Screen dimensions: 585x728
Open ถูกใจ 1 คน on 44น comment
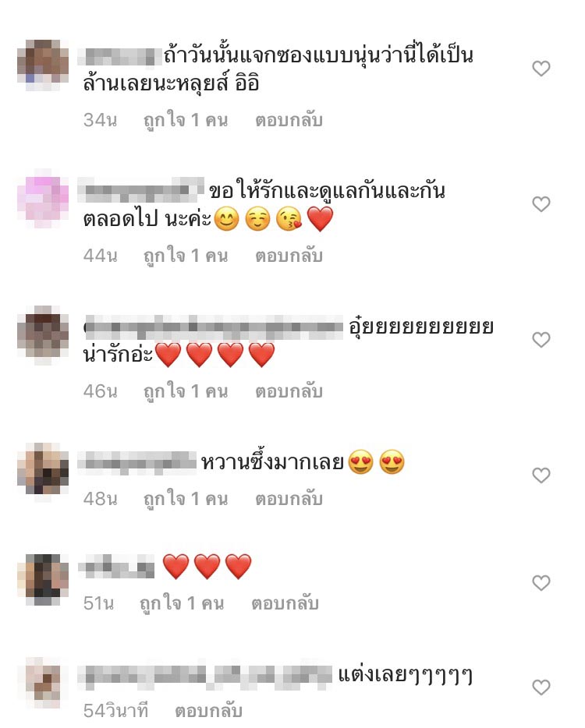point(186,256)
